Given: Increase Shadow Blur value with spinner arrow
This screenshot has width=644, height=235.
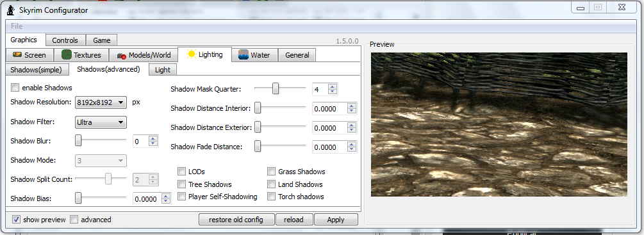Looking at the screenshot, I should point(153,139).
